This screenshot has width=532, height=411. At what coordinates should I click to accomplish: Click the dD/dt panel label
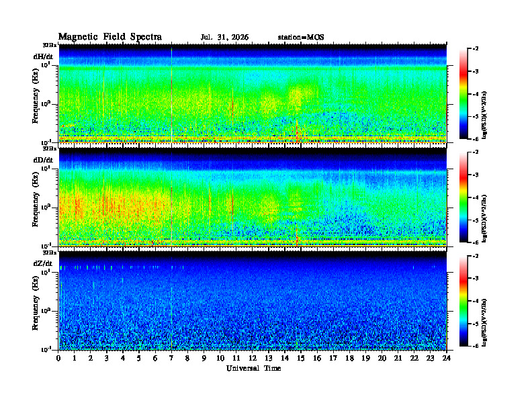[x=43, y=160]
